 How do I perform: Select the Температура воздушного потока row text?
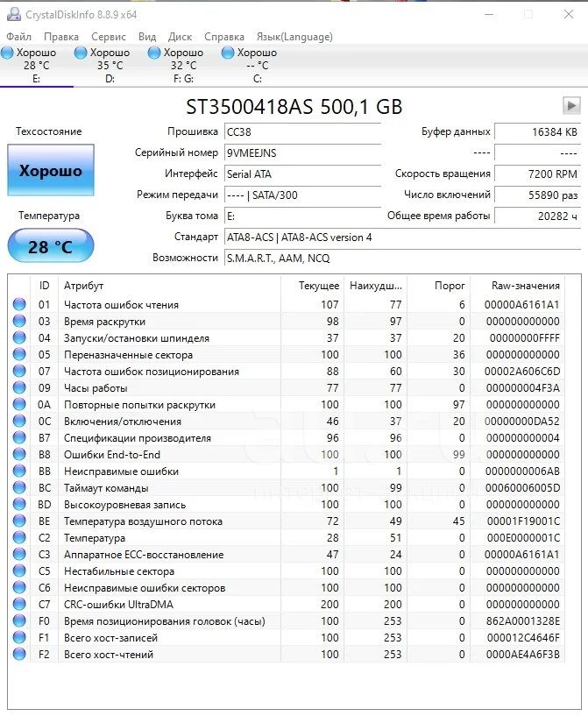coord(143,521)
